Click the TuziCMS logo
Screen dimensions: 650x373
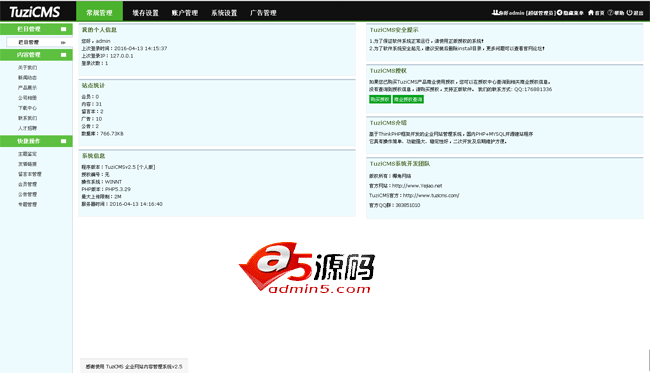(x=34, y=12)
